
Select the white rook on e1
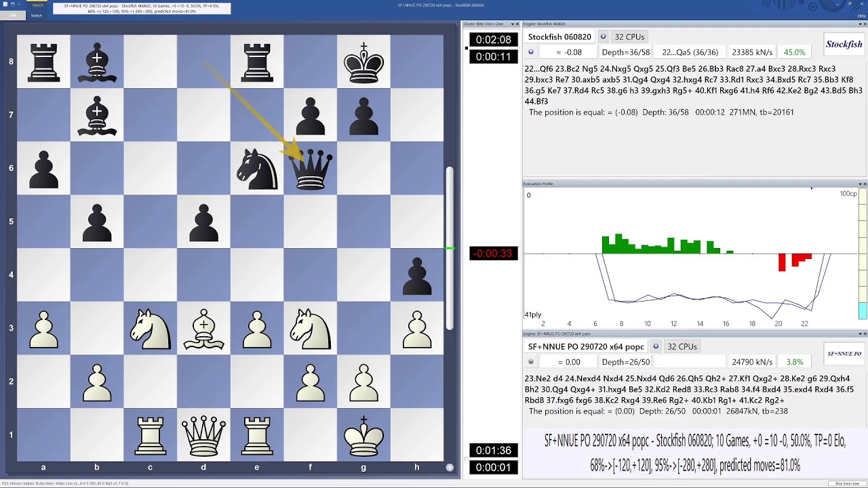(257, 436)
